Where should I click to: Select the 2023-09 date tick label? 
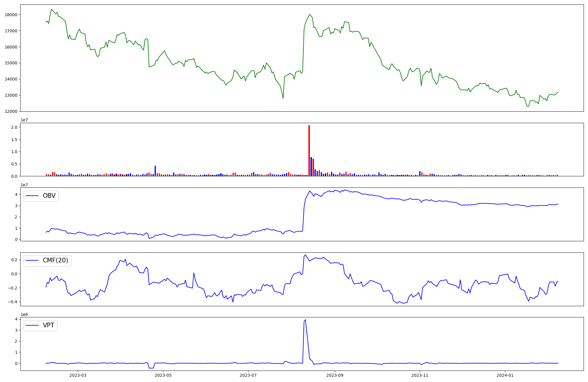tap(335, 375)
